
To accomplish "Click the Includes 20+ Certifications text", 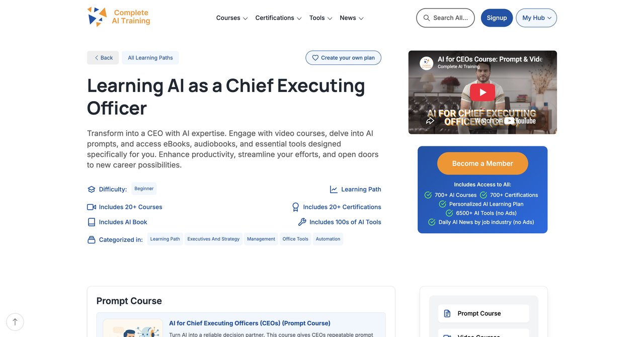I will coord(342,207).
